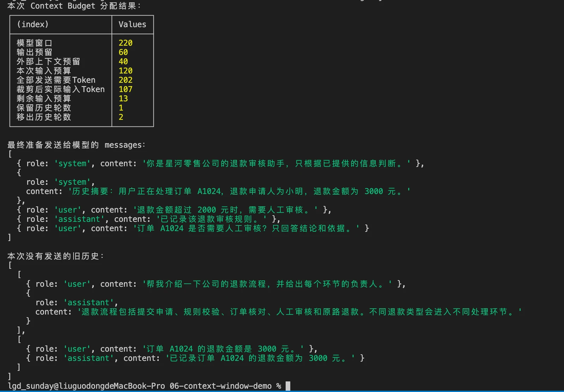Select the '本次输入预算' row label

44,71
